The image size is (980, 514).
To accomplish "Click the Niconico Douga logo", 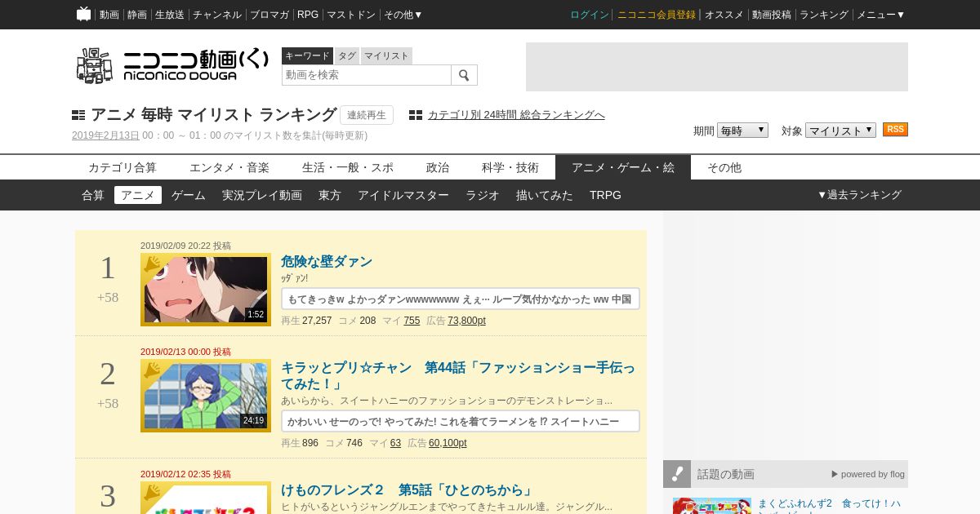I will [172, 65].
